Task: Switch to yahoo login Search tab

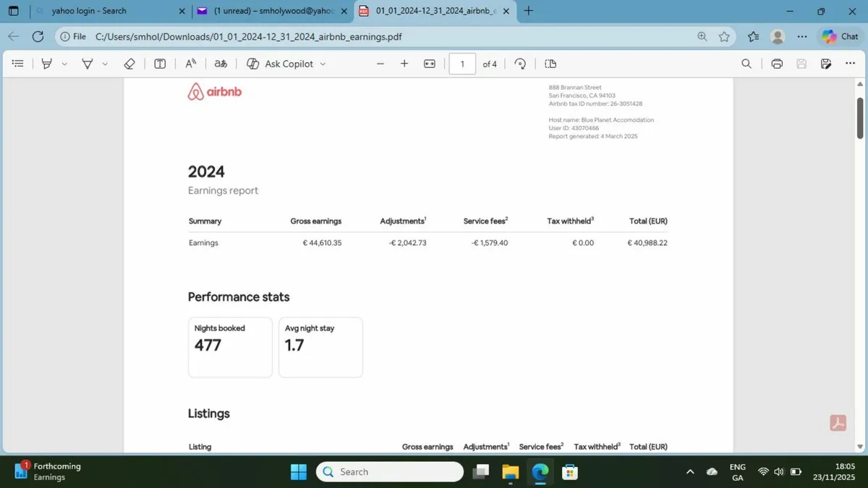Action: [x=110, y=11]
